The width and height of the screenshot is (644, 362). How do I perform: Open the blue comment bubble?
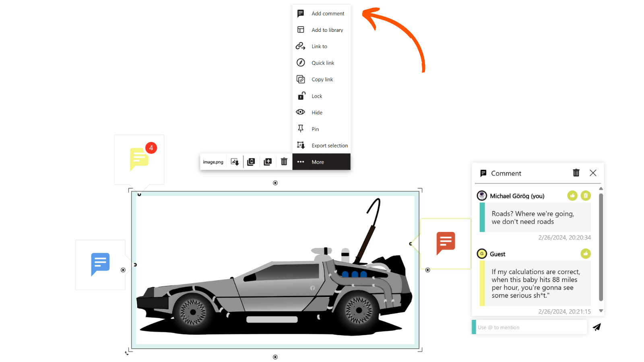coord(100,264)
